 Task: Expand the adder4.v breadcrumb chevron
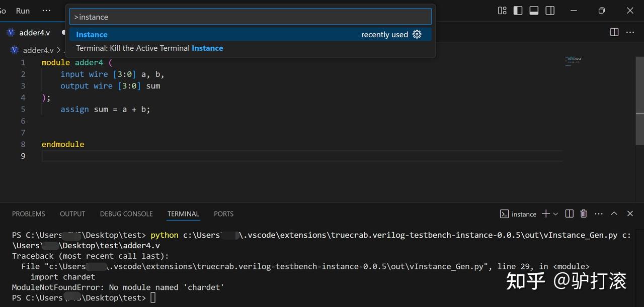59,50
